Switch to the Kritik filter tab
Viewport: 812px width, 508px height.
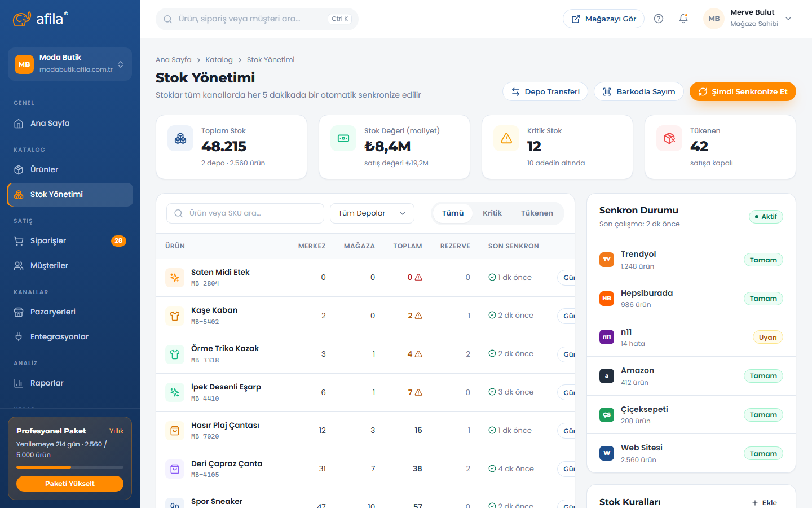[492, 213]
